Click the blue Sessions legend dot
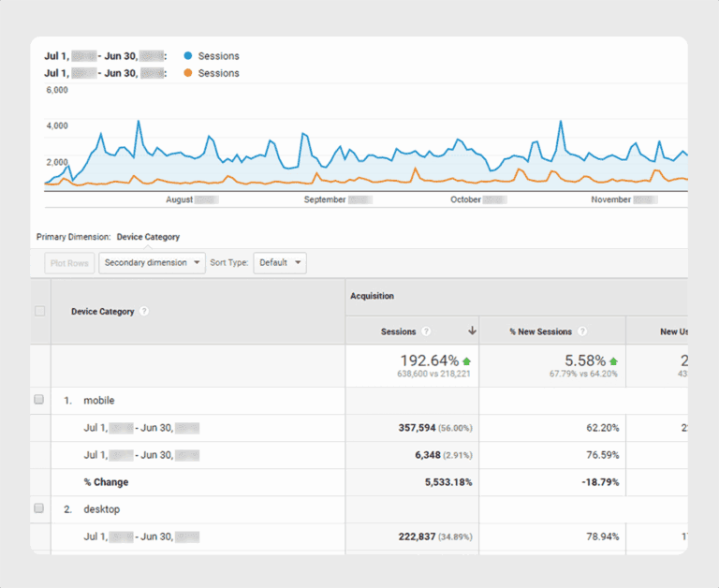 pos(187,56)
